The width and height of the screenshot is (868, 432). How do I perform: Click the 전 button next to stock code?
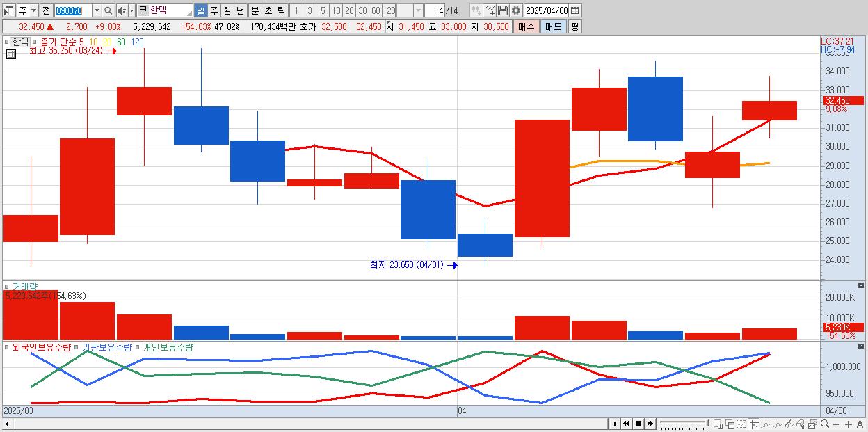pos(46,10)
